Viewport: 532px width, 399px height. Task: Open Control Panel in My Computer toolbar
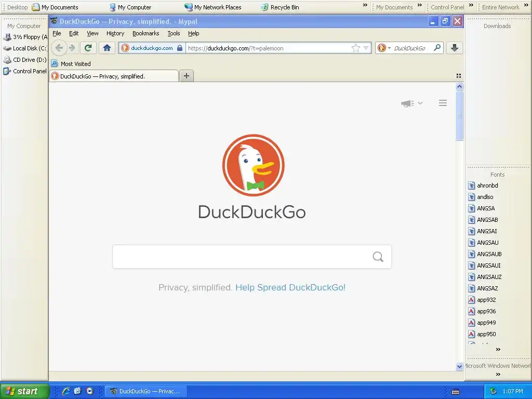tap(25, 71)
